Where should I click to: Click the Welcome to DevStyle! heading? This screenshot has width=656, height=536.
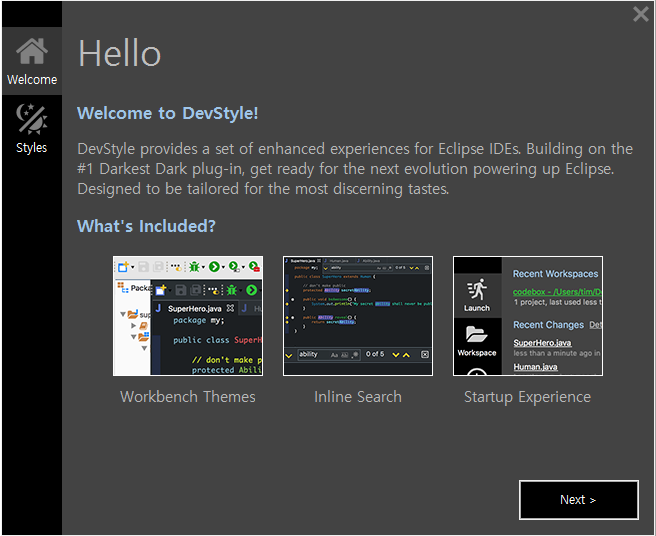click(167, 113)
